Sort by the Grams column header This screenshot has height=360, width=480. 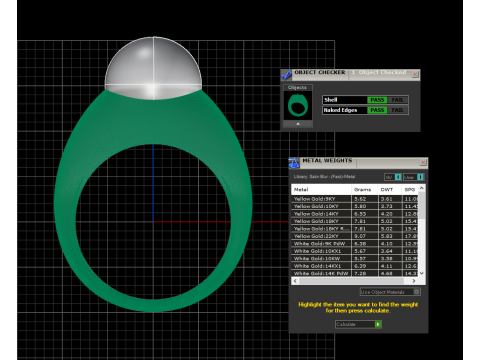(x=364, y=189)
